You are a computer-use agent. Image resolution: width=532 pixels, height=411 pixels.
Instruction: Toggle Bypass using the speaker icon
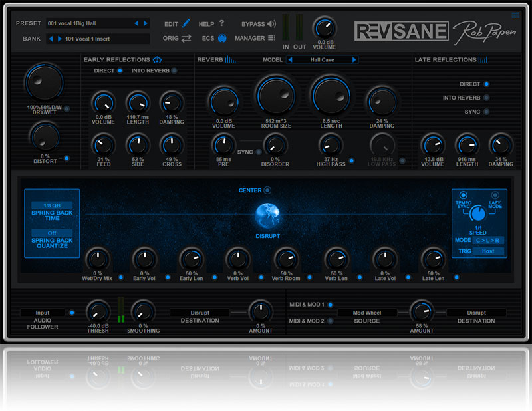pos(271,24)
